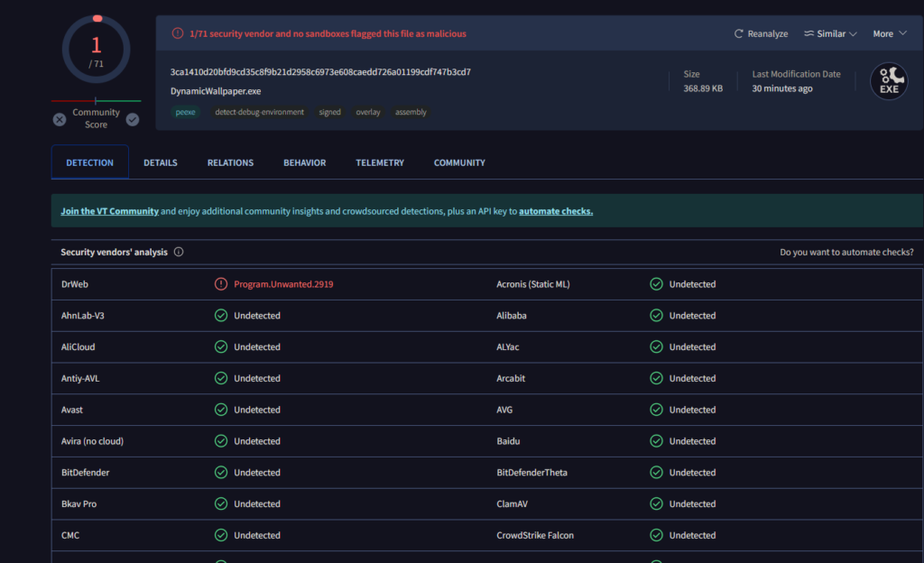This screenshot has height=563, width=924.
Task: Click the Antiy-AVL vendor name
Action: pyautogui.click(x=80, y=378)
